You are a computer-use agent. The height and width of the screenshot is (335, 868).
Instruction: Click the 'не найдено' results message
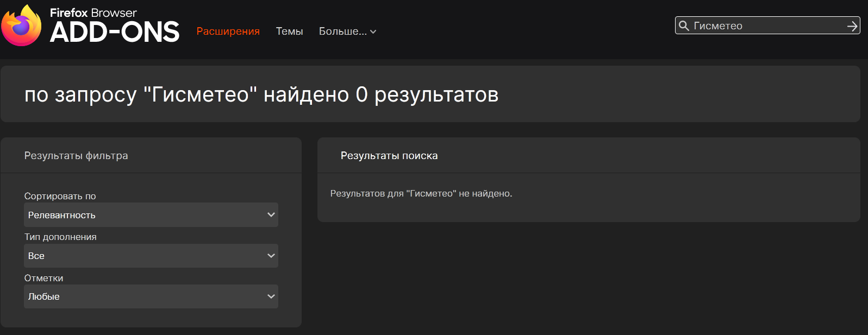click(x=421, y=194)
